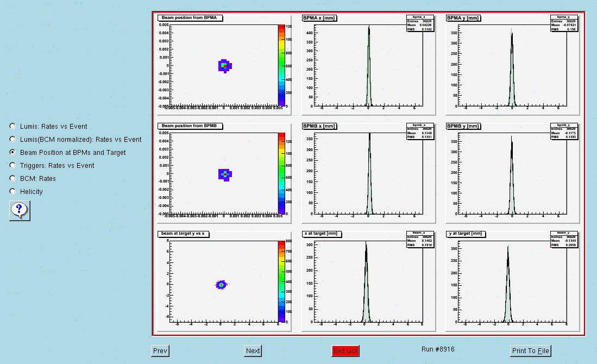
Task: Click Beam position from BPMB 2D plot
Action: tap(224, 173)
